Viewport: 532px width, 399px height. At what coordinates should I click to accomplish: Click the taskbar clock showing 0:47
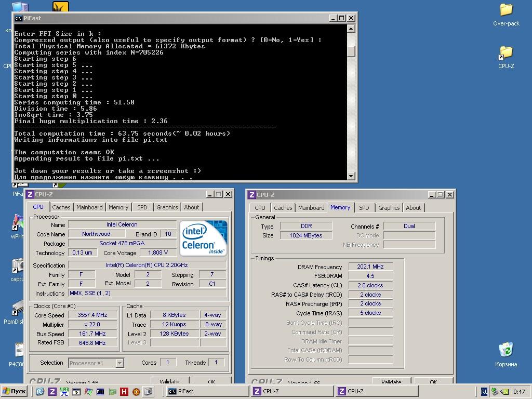pos(519,392)
